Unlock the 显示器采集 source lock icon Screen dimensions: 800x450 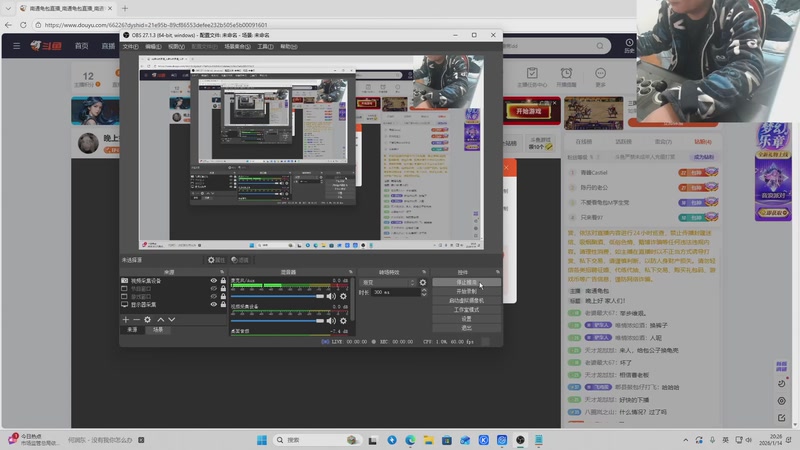click(x=223, y=305)
